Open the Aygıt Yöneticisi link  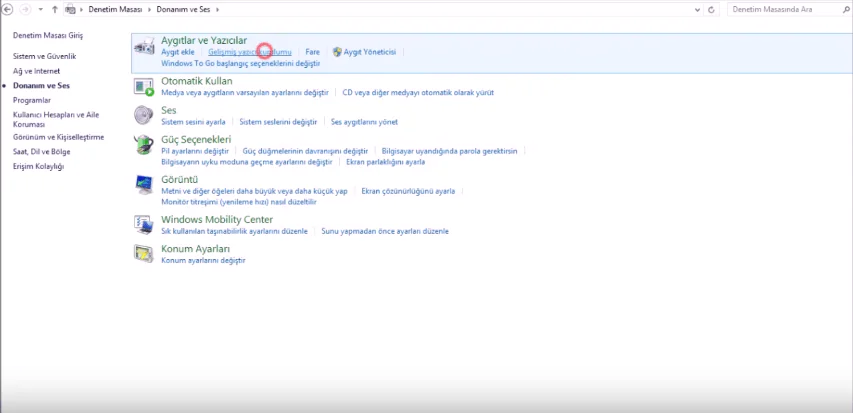370,52
